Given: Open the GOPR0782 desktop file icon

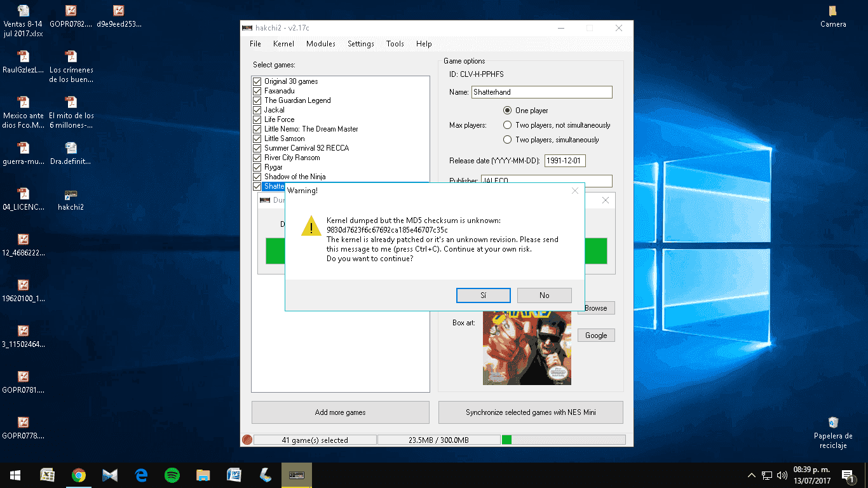Looking at the screenshot, I should (x=71, y=17).
